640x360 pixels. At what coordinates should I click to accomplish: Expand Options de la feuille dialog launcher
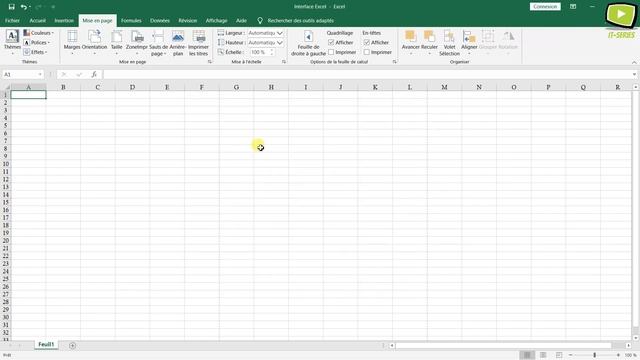coord(394,62)
